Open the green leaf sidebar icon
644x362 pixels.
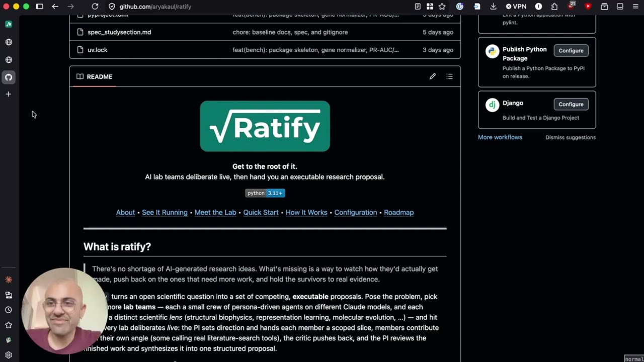click(9, 340)
